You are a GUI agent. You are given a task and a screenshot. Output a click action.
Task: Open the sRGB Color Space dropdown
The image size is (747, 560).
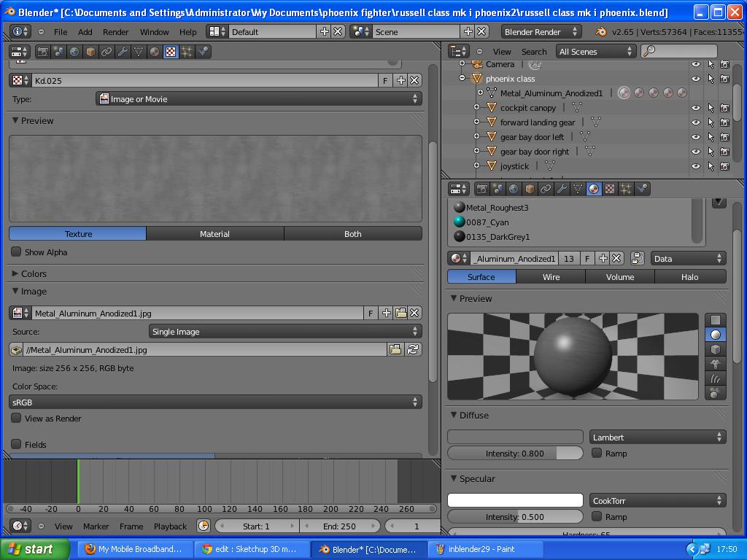tap(215, 400)
